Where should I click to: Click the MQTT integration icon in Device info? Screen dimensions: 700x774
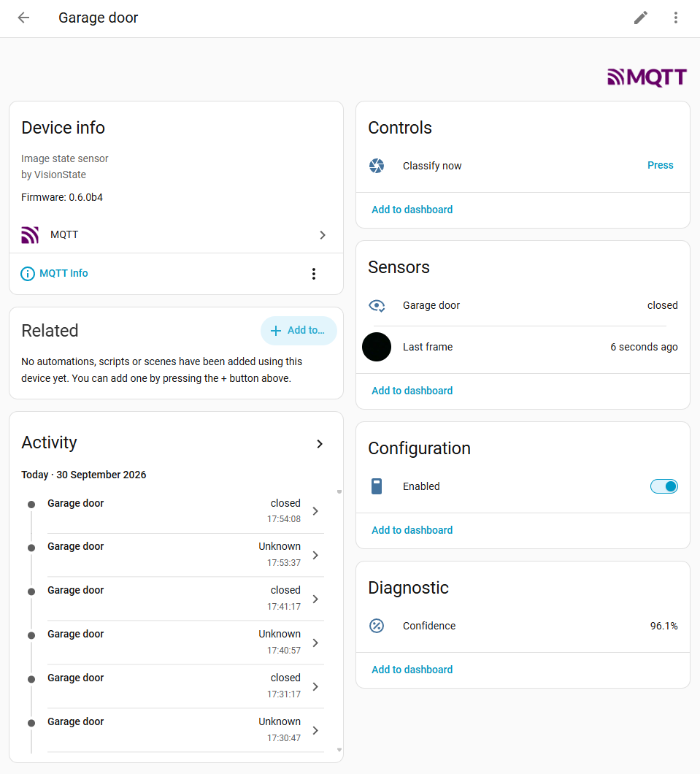point(30,235)
